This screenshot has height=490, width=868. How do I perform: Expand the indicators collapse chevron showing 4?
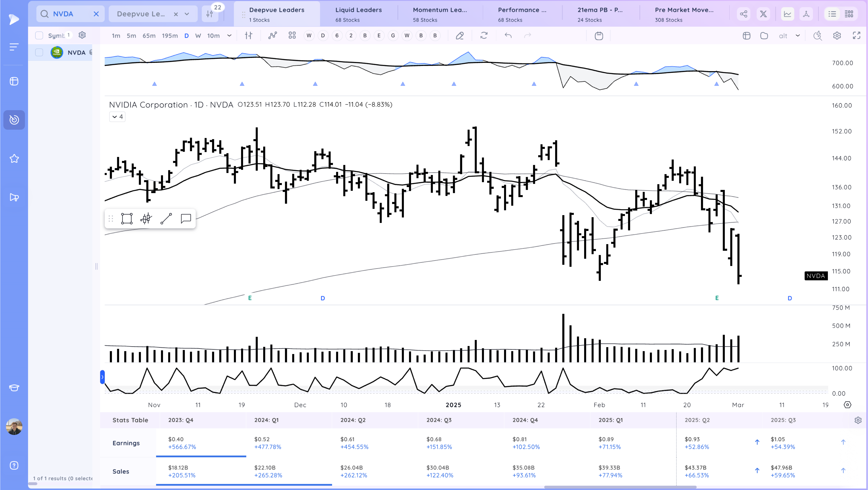coord(117,117)
